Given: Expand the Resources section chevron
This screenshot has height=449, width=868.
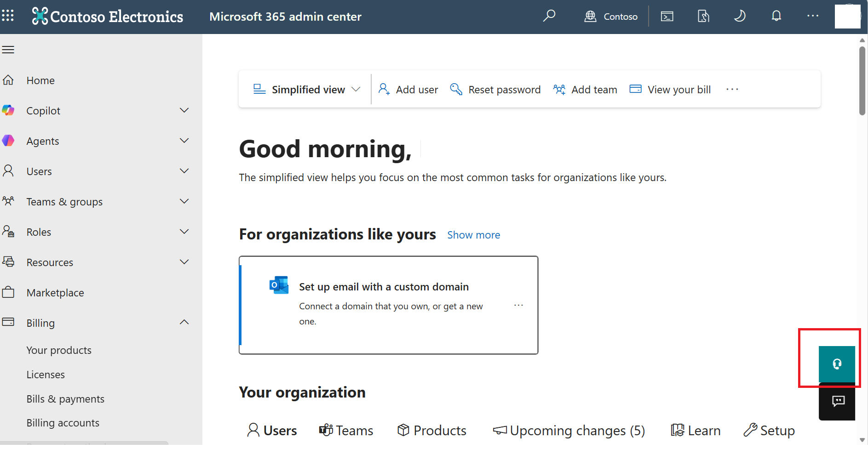Looking at the screenshot, I should click(184, 262).
